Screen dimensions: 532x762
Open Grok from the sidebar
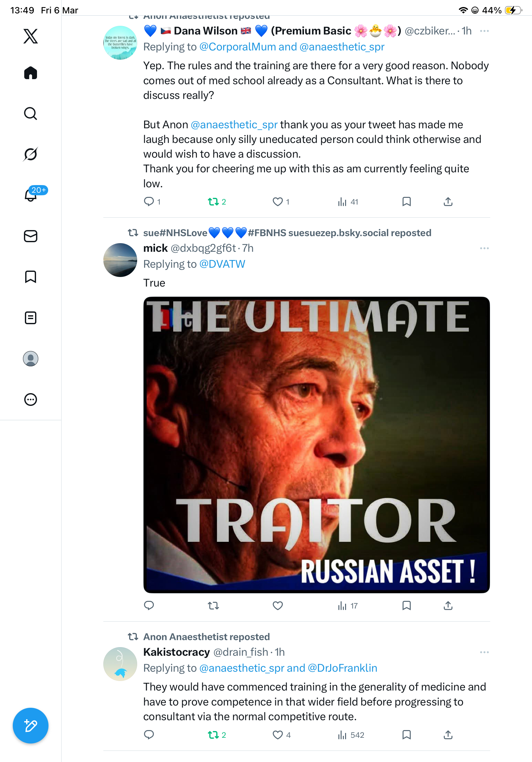(x=31, y=154)
